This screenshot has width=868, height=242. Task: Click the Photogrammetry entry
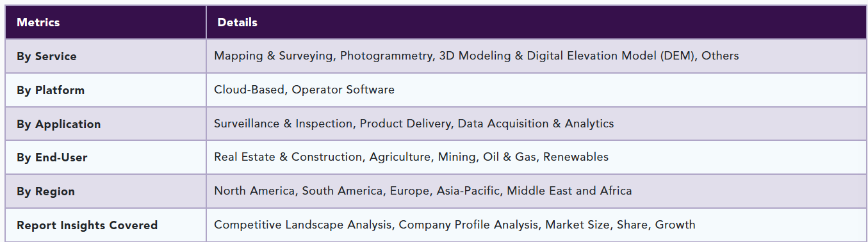tap(386, 56)
